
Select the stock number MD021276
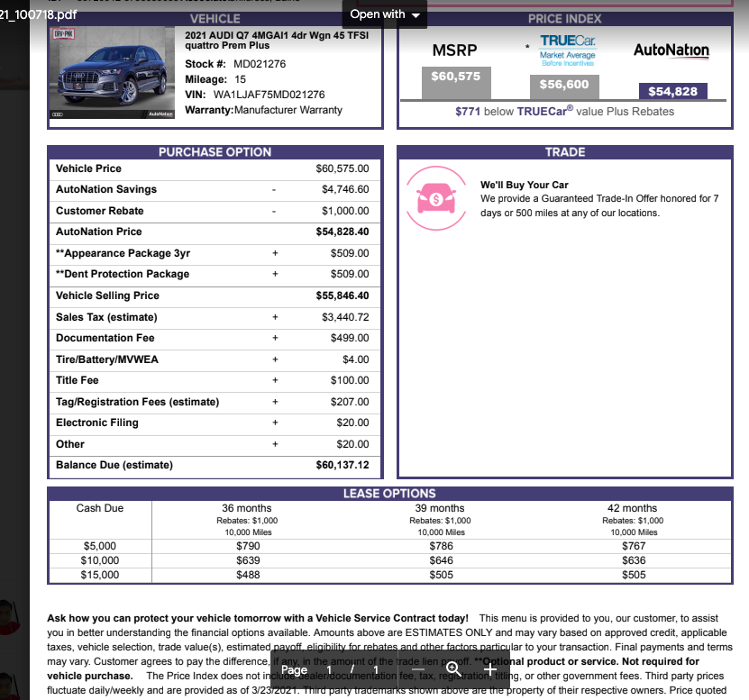260,64
